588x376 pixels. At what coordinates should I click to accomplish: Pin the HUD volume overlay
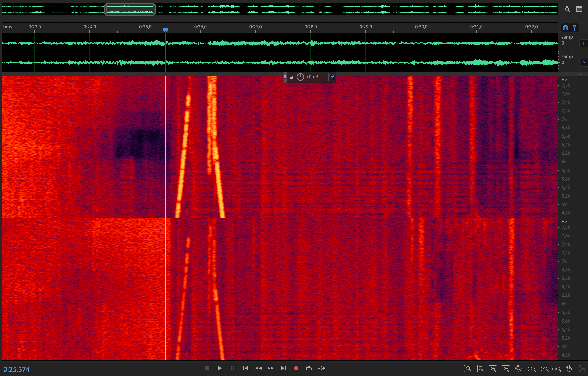(332, 77)
